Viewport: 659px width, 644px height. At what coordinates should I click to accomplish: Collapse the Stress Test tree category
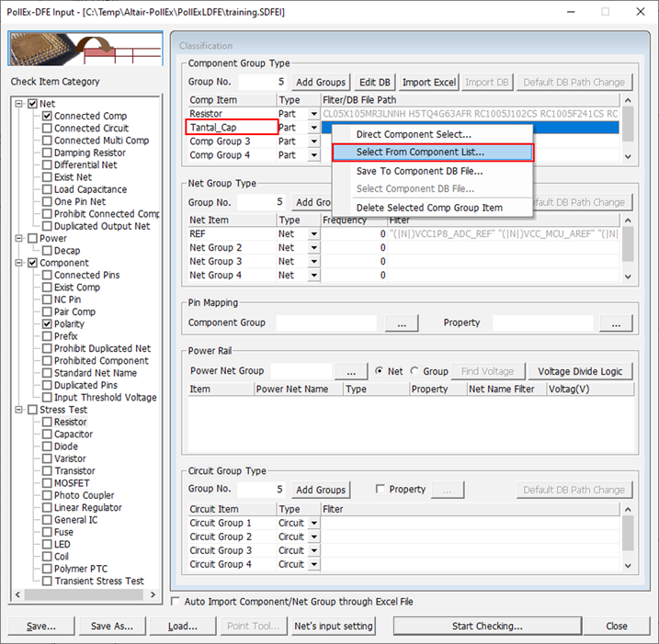(20, 410)
